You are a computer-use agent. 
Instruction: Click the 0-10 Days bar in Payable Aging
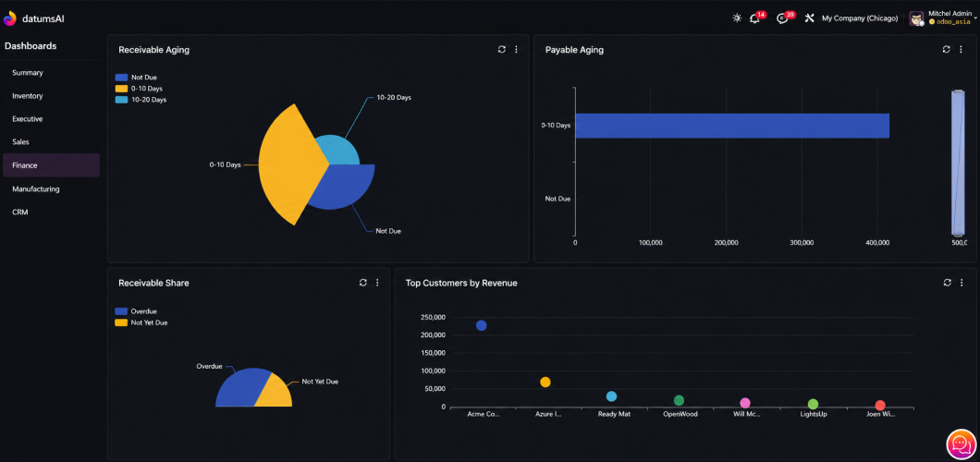(732, 126)
